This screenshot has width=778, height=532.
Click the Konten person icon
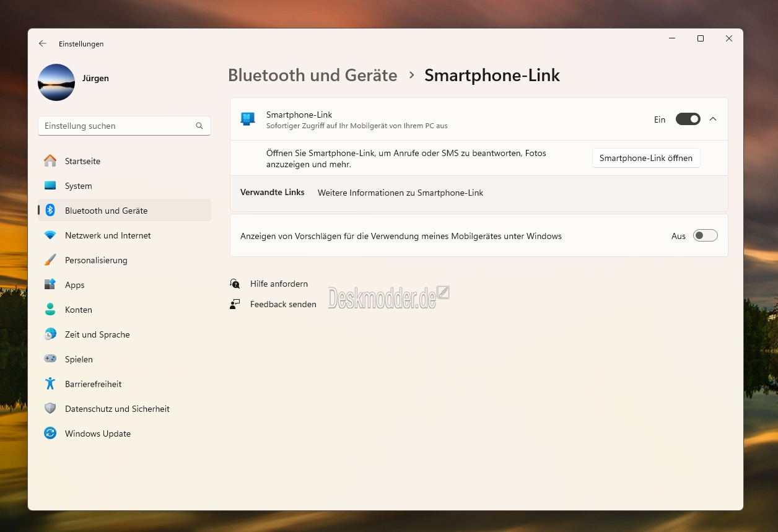(x=50, y=310)
